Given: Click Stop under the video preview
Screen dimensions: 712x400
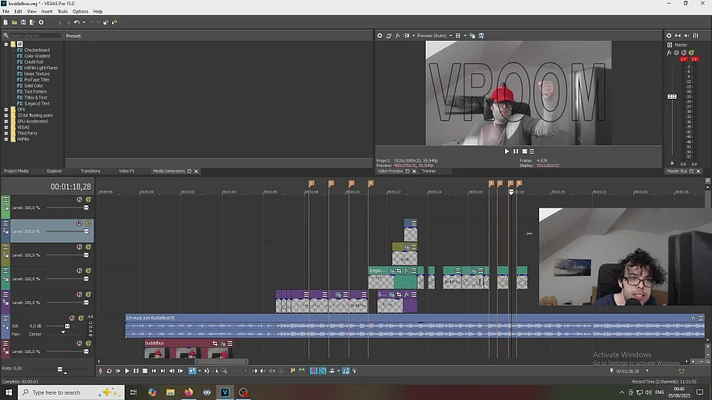Looking at the screenshot, I should pos(524,151).
